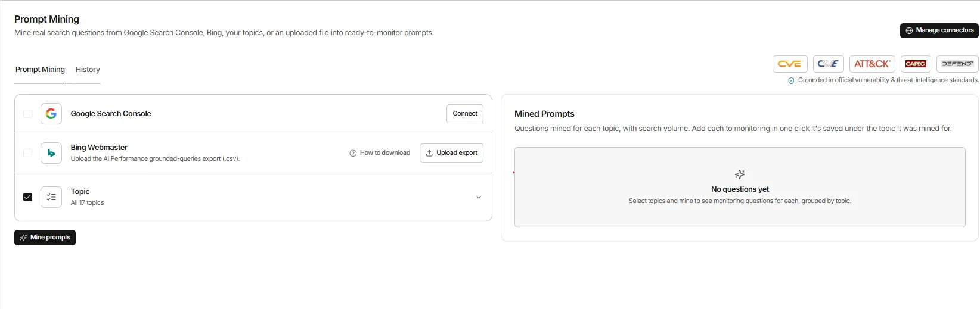The height and width of the screenshot is (309, 980).
Task: Click the CAPEC badge
Action: [916, 64]
